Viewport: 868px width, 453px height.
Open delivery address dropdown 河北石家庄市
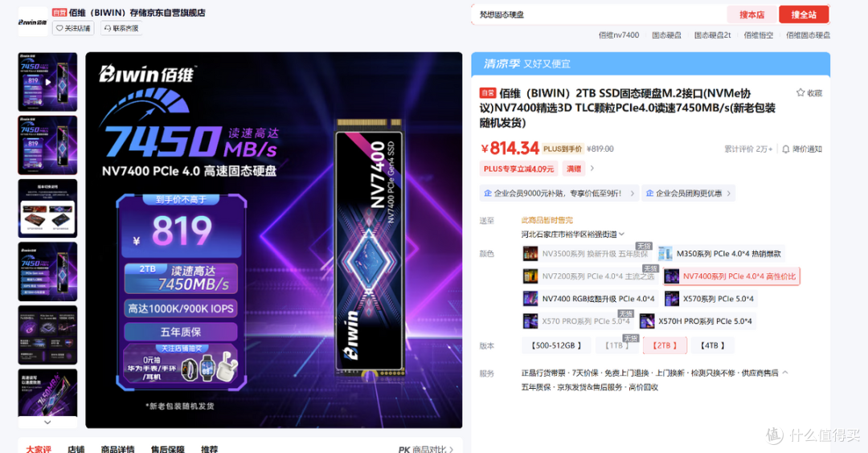[572, 235]
